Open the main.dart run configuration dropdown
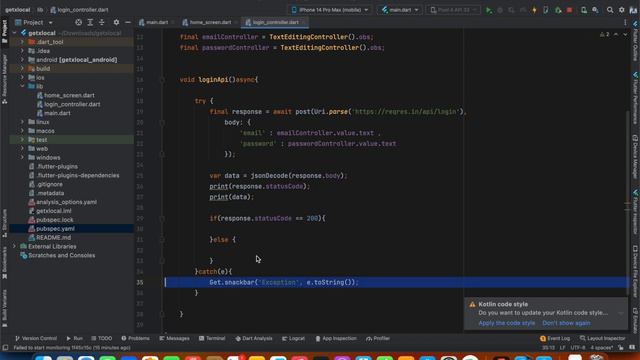Screen dimensions: 640x360 (x=400, y=10)
